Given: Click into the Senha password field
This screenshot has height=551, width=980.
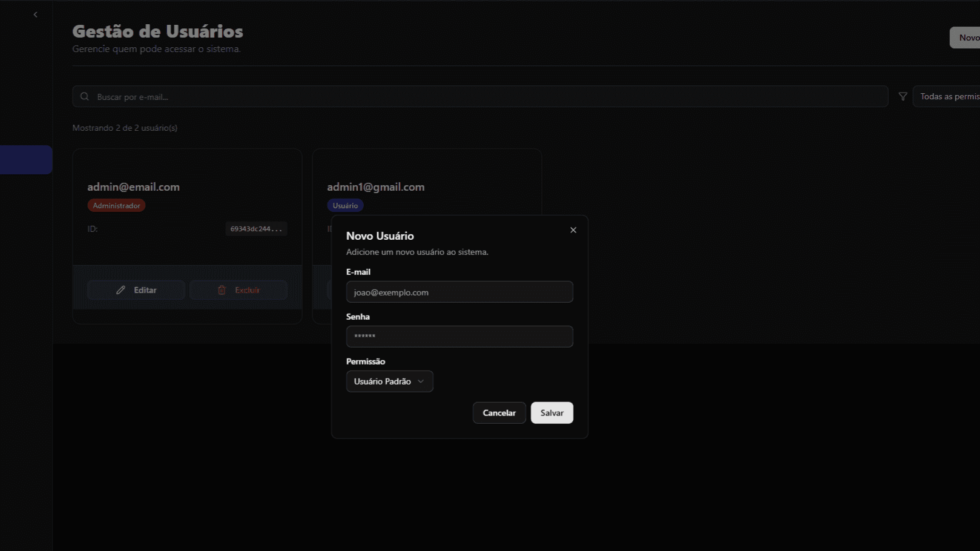Looking at the screenshot, I should [x=459, y=337].
